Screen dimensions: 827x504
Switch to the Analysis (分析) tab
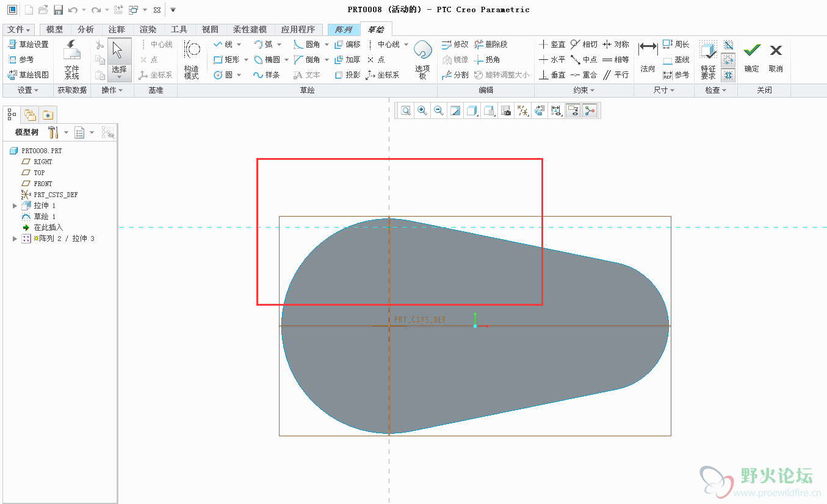(x=85, y=29)
